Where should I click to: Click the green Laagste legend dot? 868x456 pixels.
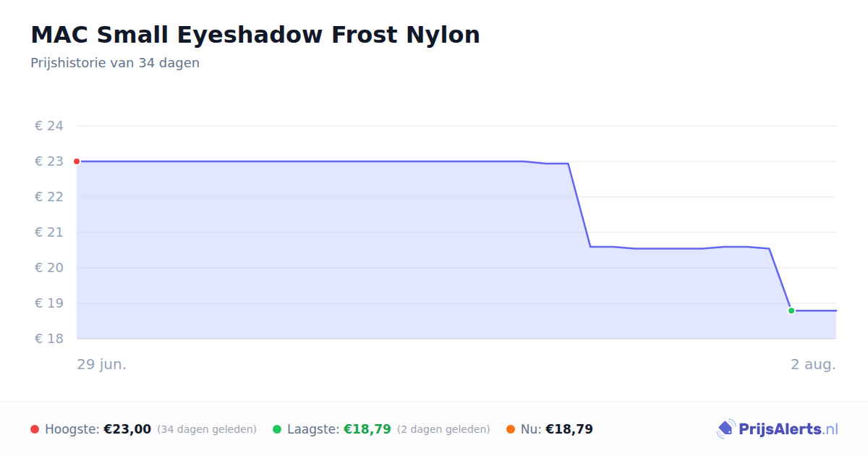277,429
